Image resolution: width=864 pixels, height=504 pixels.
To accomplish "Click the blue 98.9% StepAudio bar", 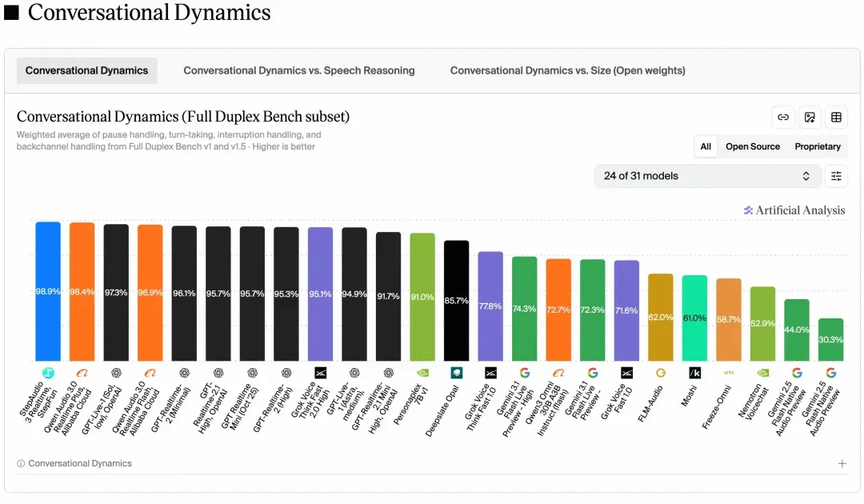I will click(48, 291).
